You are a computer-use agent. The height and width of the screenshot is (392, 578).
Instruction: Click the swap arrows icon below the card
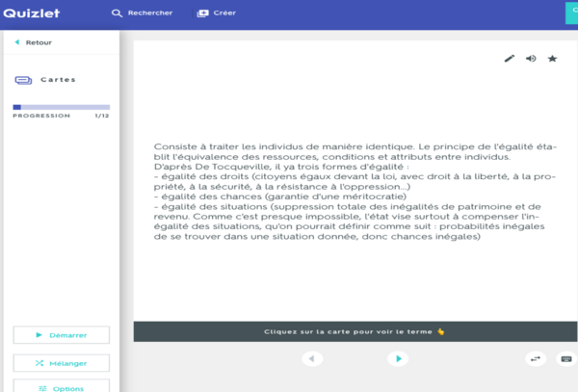tap(536, 358)
